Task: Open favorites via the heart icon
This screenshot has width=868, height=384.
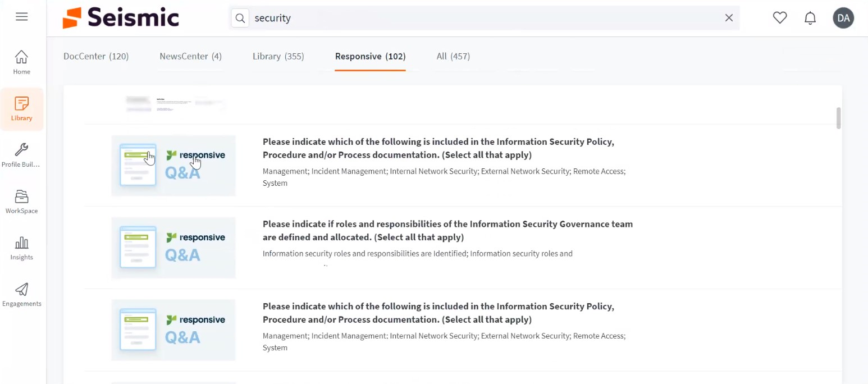Action: [780, 18]
